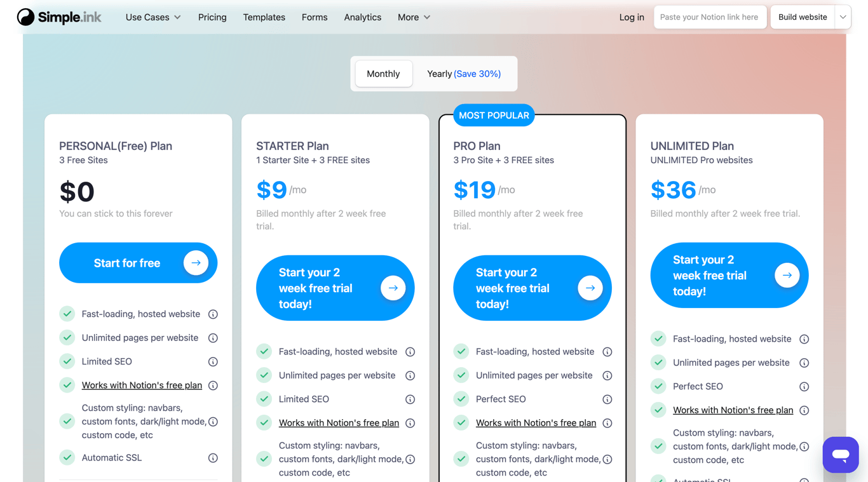Click the $0 price

point(77,192)
